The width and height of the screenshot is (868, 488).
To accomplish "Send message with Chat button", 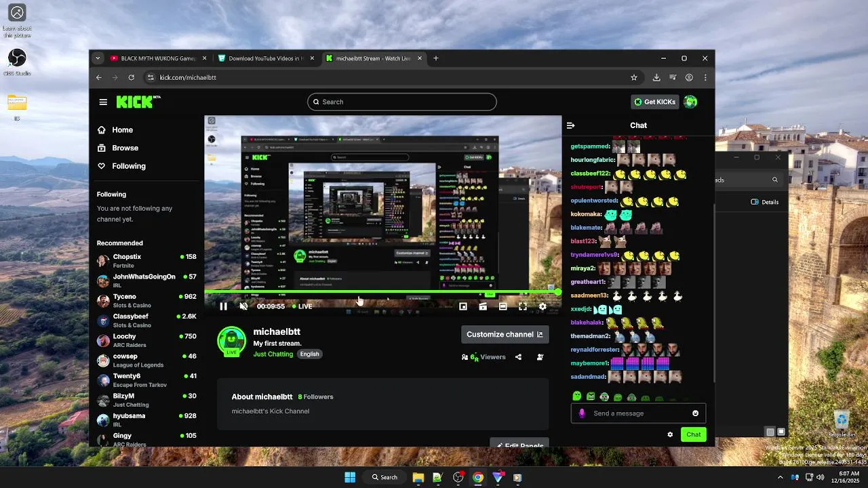I will pyautogui.click(x=693, y=434).
